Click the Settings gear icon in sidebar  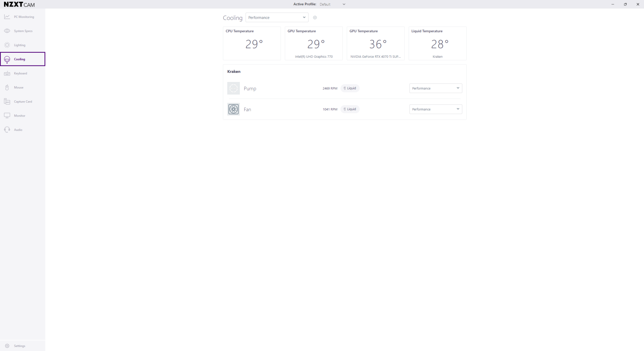(7, 346)
